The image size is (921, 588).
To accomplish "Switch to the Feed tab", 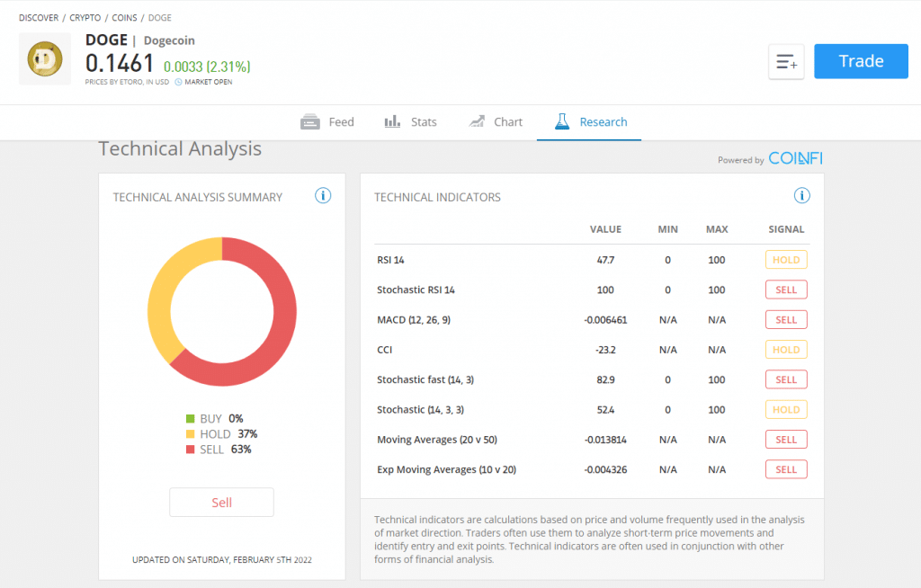I will click(327, 121).
